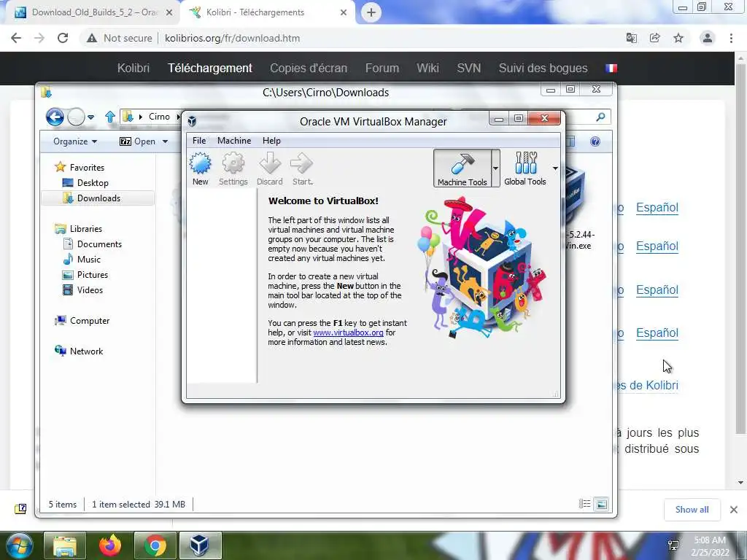Open the Forum link on Kolibri site

click(x=382, y=68)
